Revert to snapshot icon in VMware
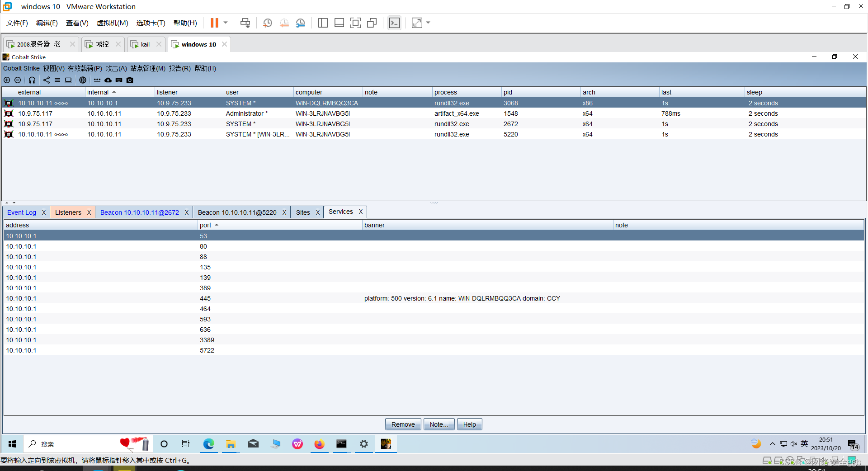Viewport: 868px width, 471px height. tap(284, 23)
